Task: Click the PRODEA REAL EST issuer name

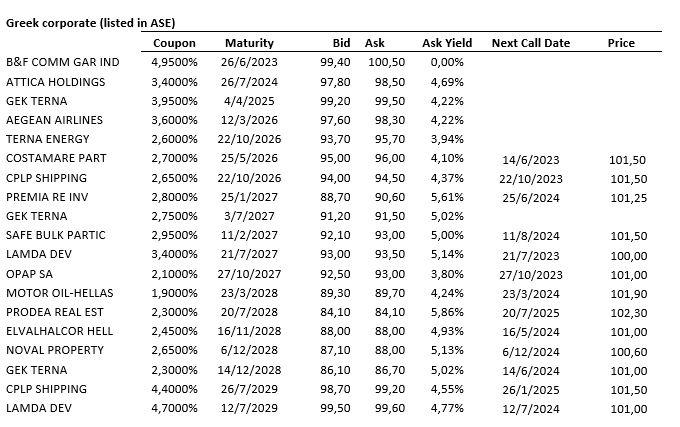Action: (x=56, y=312)
